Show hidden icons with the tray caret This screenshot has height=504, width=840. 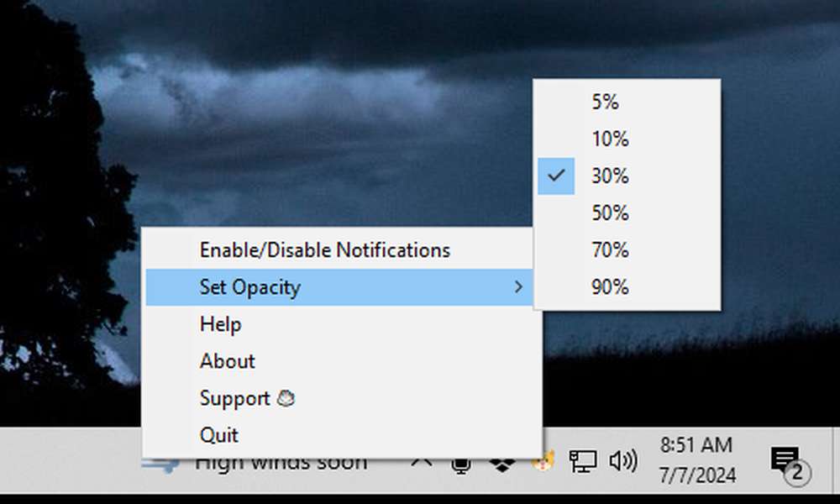coord(422,462)
